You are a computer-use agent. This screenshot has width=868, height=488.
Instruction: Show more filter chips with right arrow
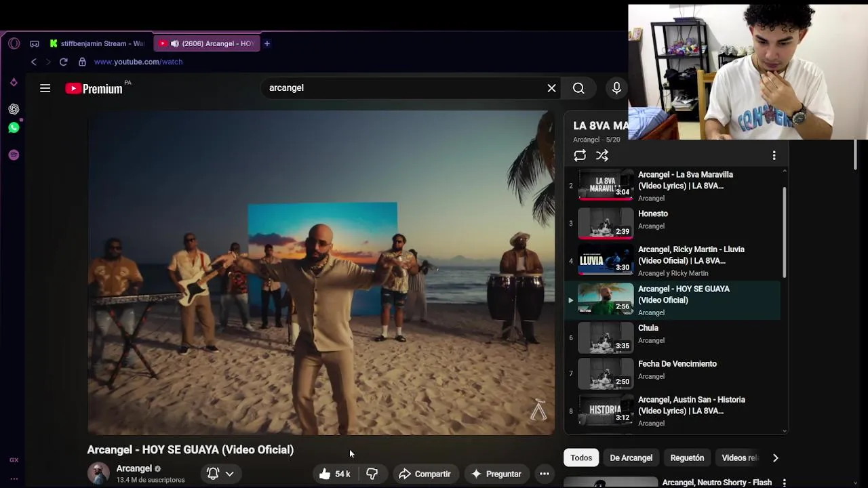(775, 457)
